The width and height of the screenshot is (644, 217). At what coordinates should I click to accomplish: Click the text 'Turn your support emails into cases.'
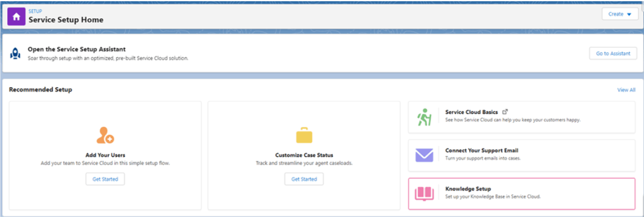click(483, 159)
